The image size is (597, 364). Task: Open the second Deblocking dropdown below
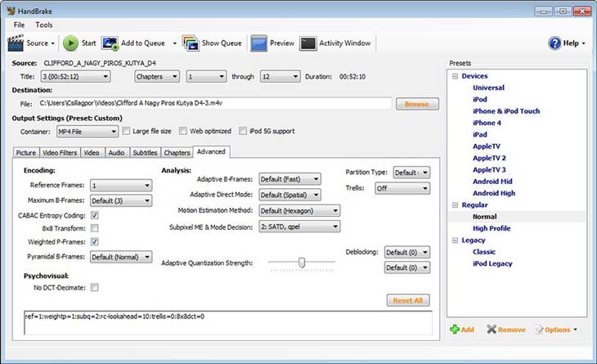point(407,267)
